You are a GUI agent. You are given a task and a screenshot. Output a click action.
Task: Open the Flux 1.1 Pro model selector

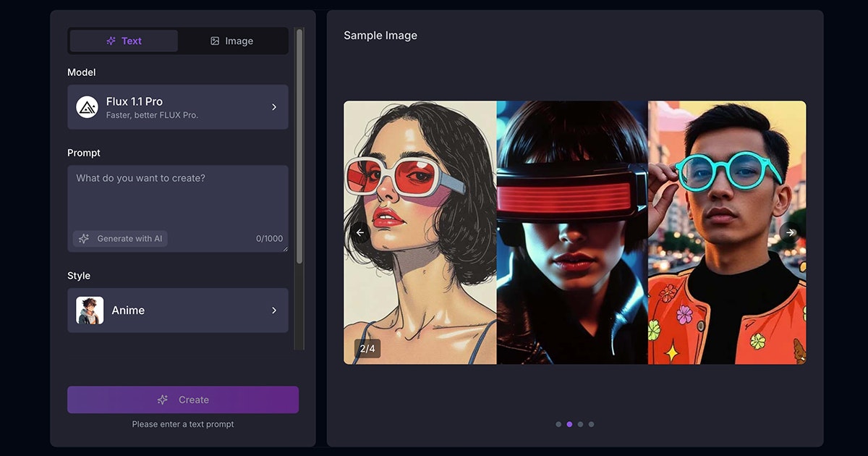178,107
